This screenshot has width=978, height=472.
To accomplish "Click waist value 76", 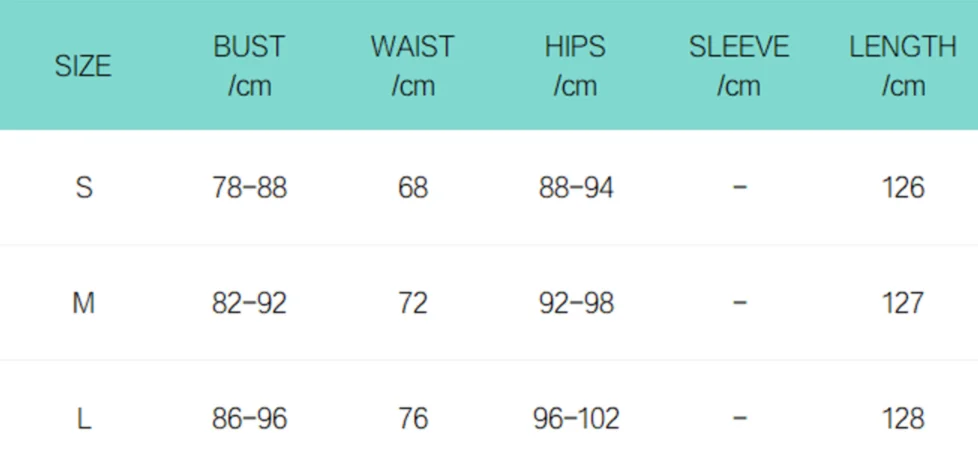I will 413,418.
